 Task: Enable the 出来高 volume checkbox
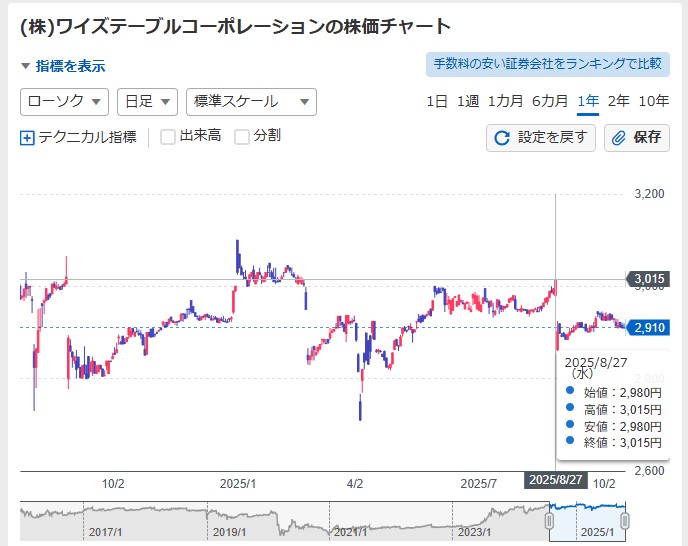(168, 137)
